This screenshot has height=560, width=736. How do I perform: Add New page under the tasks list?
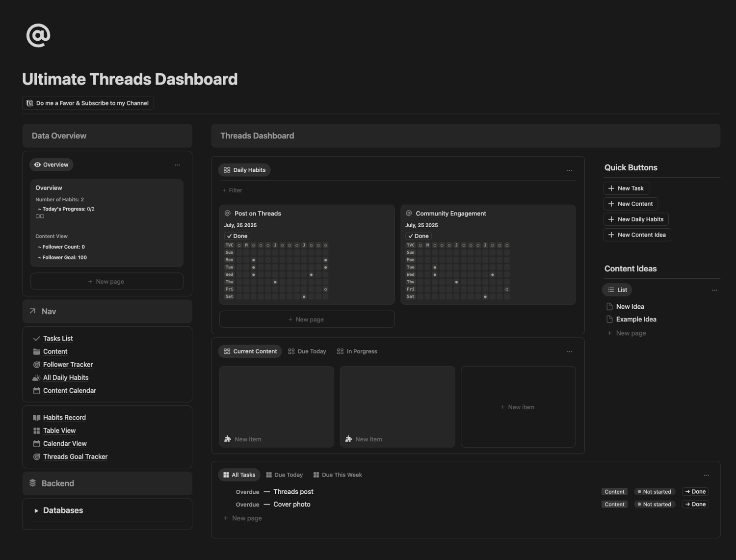coord(242,518)
